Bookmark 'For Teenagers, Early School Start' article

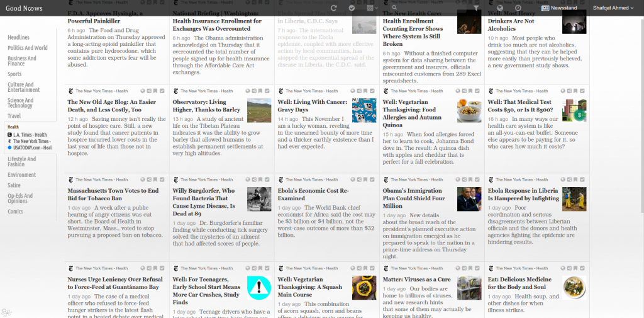(x=260, y=268)
